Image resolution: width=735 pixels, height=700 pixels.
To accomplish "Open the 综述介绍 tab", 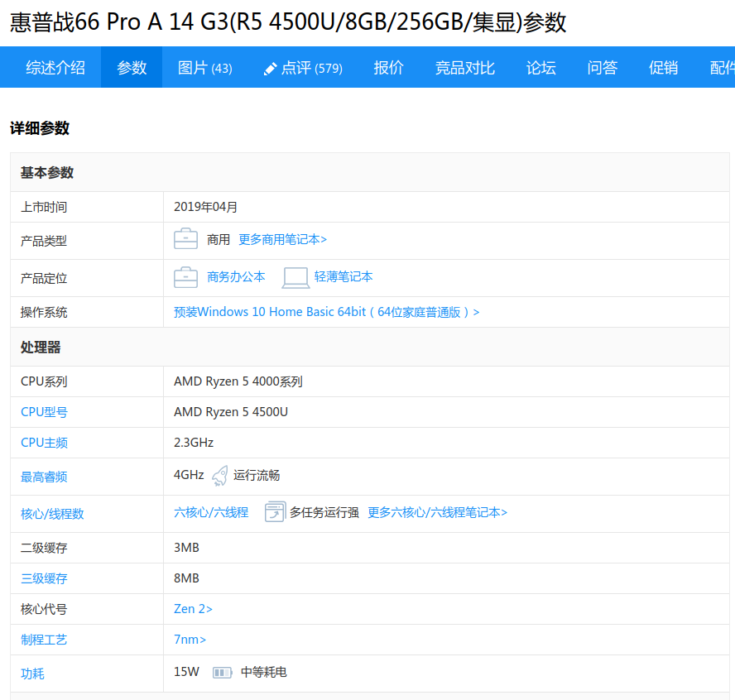I will (x=55, y=68).
